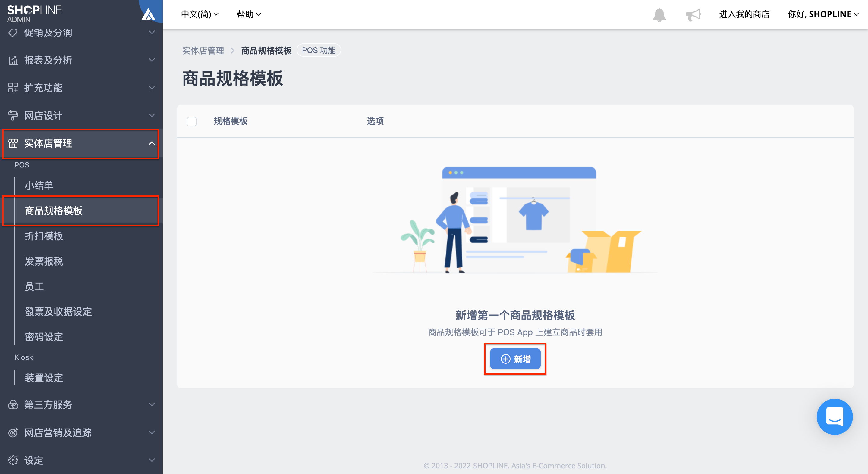Viewport: 868px width, 474px height.
Task: Expand the 报表及分析 menu chevron
Action: coord(152,60)
